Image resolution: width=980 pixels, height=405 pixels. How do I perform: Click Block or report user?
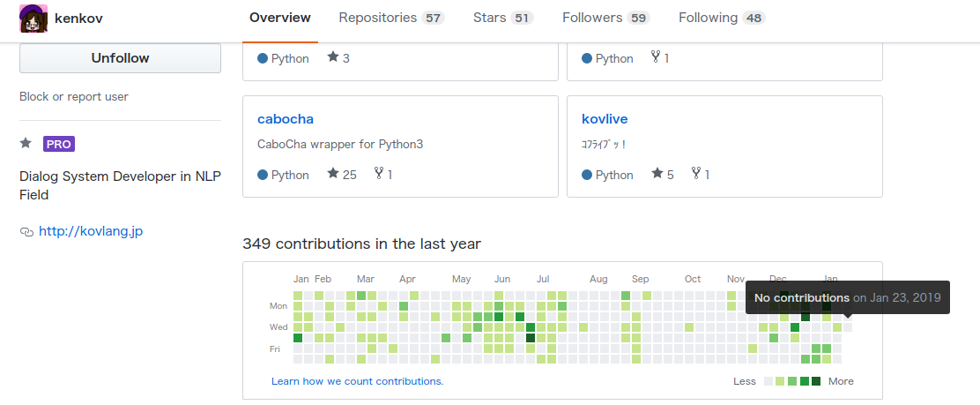(74, 96)
